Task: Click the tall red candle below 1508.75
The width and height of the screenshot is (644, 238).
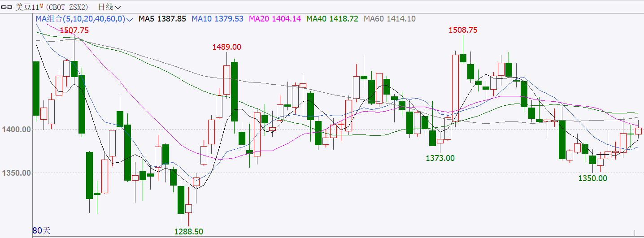Action: (456, 88)
